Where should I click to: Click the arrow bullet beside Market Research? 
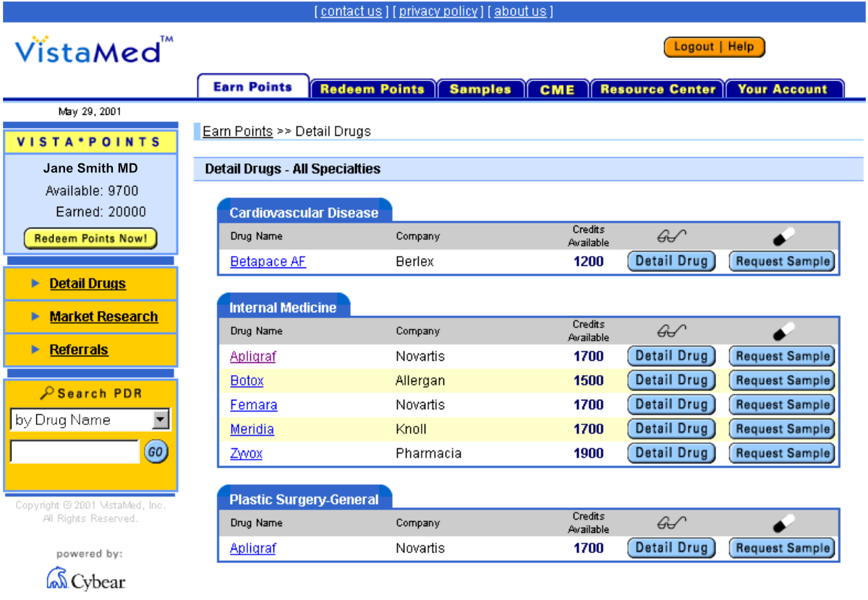point(35,317)
